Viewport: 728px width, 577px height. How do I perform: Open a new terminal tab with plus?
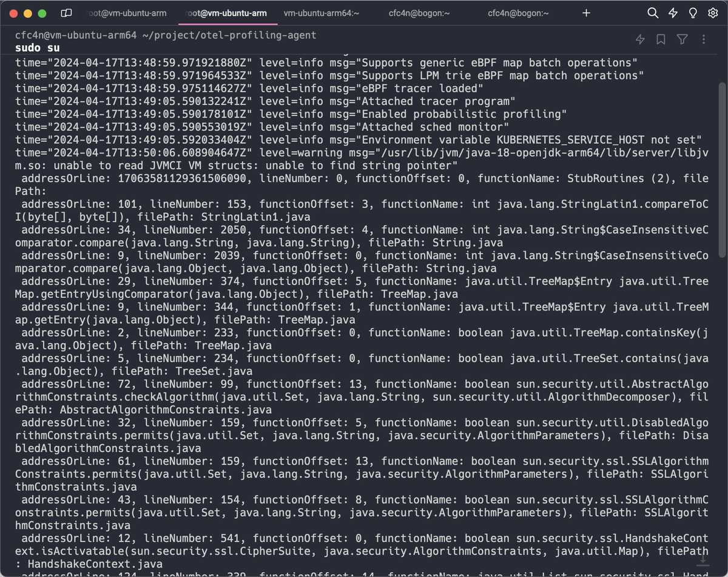coord(586,13)
